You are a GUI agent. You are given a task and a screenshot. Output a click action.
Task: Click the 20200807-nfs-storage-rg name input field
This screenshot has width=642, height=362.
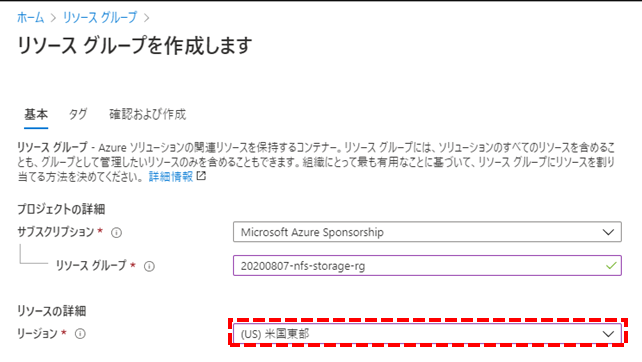[x=427, y=266]
